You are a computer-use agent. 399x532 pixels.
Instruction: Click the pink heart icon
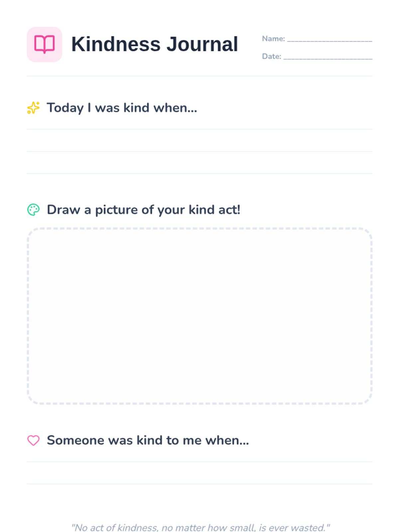pyautogui.click(x=33, y=440)
